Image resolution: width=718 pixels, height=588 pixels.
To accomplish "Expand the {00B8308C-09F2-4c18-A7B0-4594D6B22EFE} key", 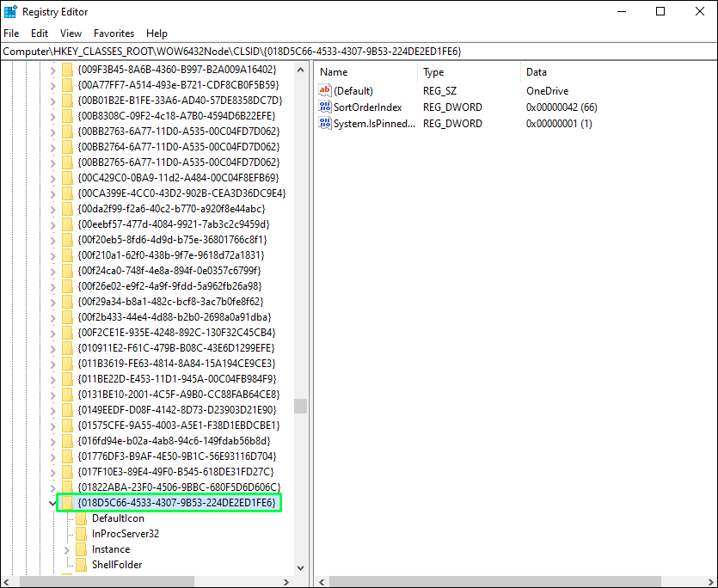I will click(x=52, y=117).
